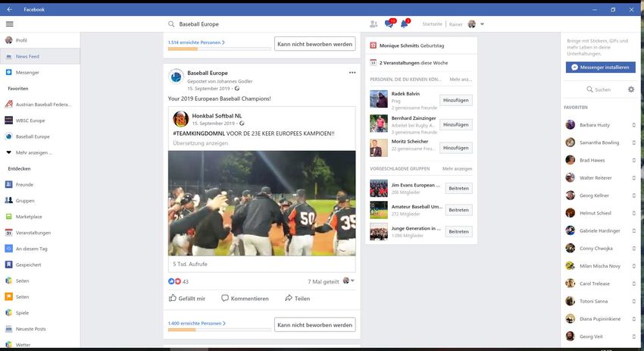Show more suggested people Mehr anz...
This screenshot has width=644, height=351.
coord(461,80)
